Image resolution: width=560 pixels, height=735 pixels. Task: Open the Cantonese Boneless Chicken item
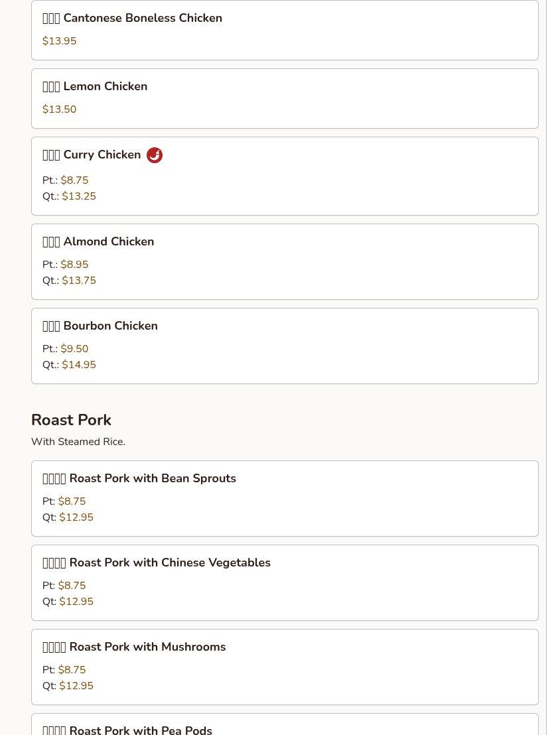pyautogui.click(x=132, y=19)
